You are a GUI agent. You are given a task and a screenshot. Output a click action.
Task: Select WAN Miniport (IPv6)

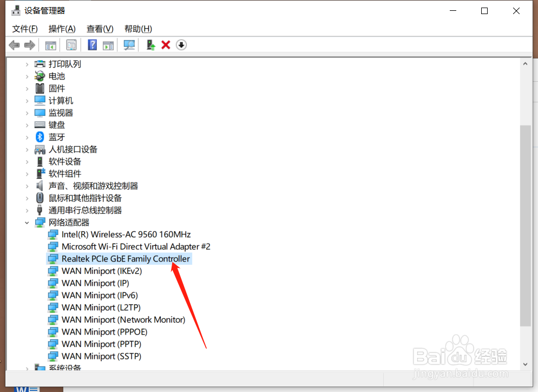tap(100, 295)
